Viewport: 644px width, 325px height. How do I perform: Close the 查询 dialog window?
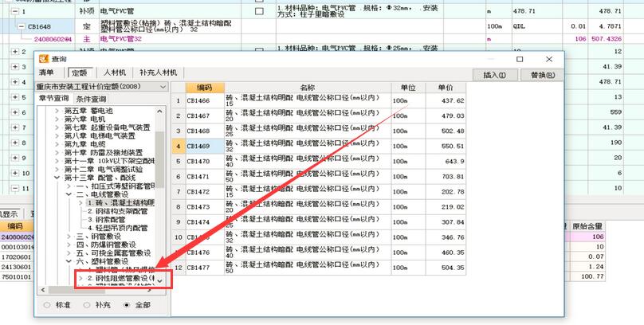[x=549, y=59]
